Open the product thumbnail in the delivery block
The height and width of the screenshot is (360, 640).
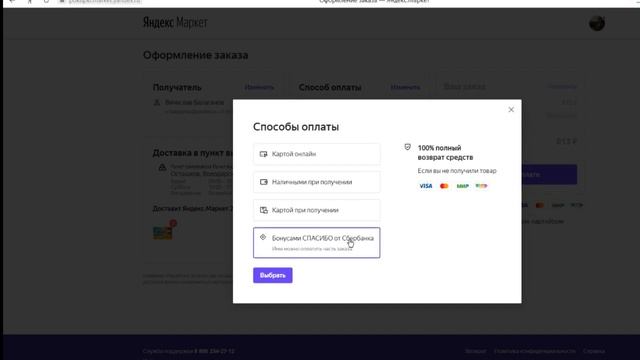(162, 233)
